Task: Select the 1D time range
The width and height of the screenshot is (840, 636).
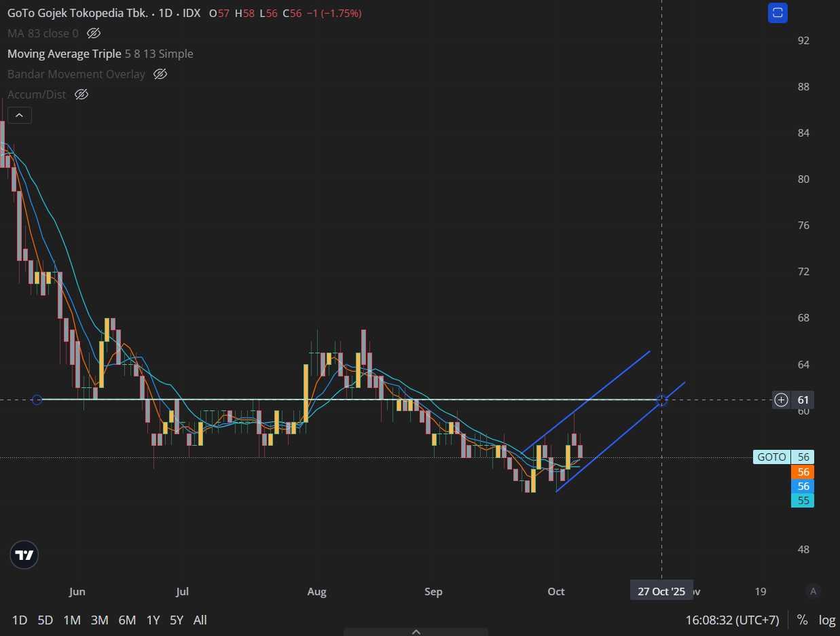Action: tap(20, 620)
